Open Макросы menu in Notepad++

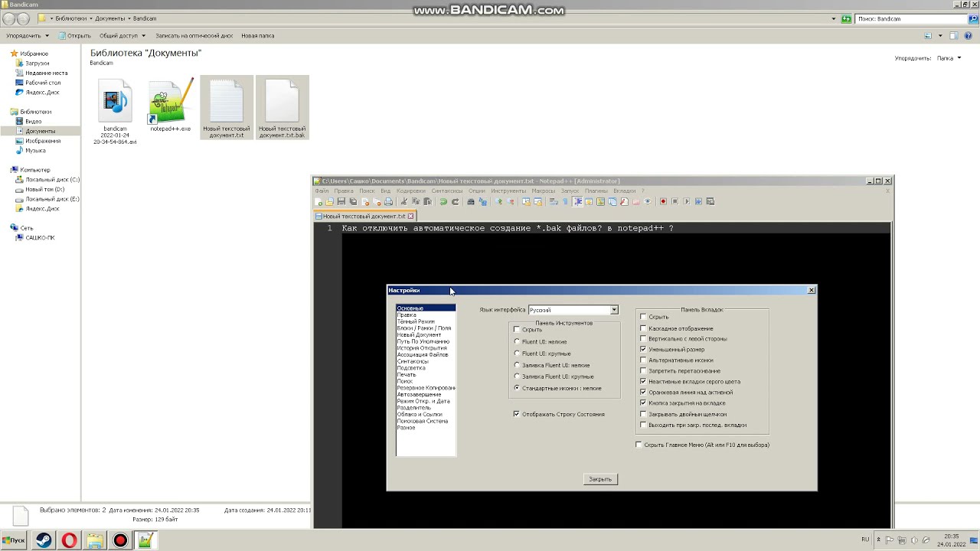pyautogui.click(x=544, y=191)
